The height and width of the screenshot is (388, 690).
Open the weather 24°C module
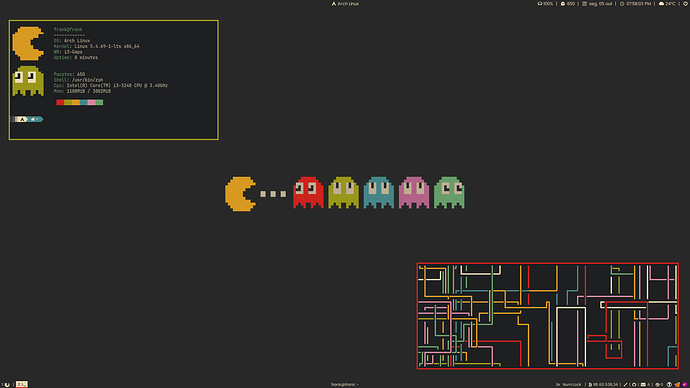coord(667,4)
